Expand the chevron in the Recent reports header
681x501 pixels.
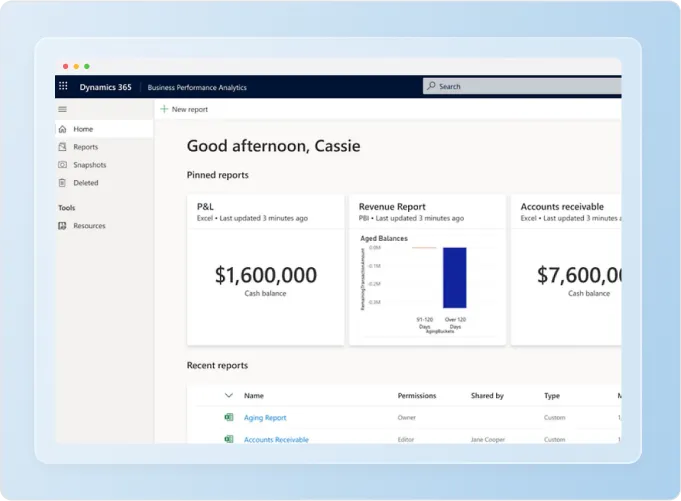pyautogui.click(x=229, y=396)
